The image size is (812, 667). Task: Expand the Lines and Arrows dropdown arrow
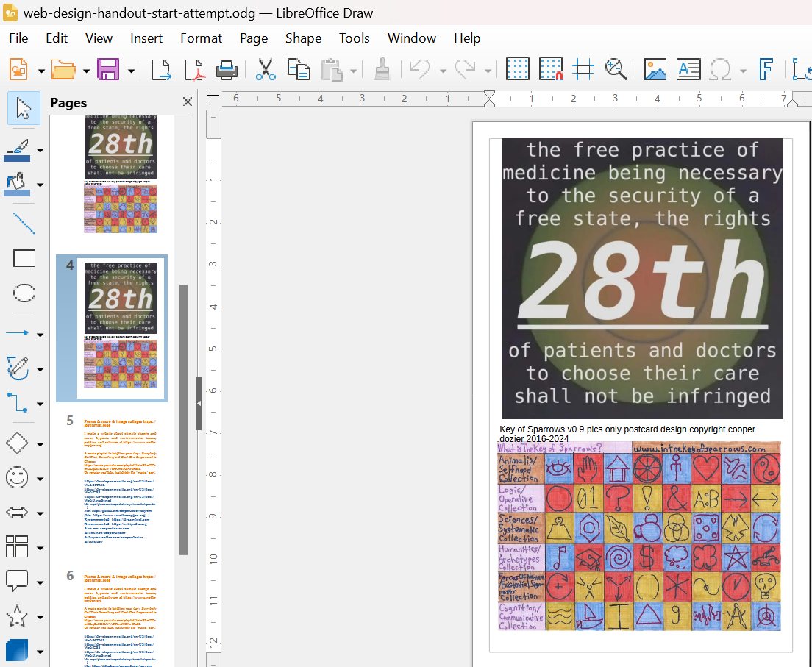[40, 335]
